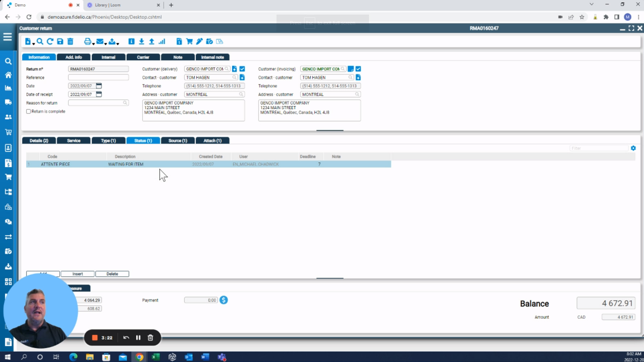Open delivery Contact customer lookup
The image size is (644, 362).
pyautogui.click(x=234, y=77)
